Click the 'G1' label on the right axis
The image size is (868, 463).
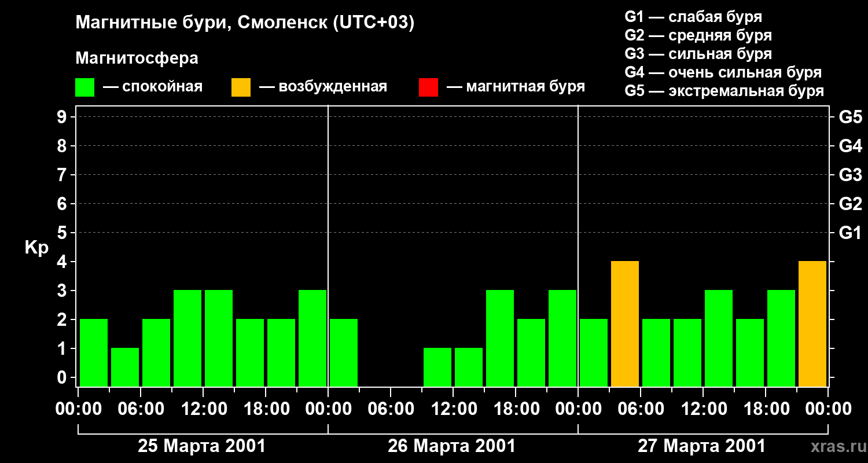click(850, 233)
